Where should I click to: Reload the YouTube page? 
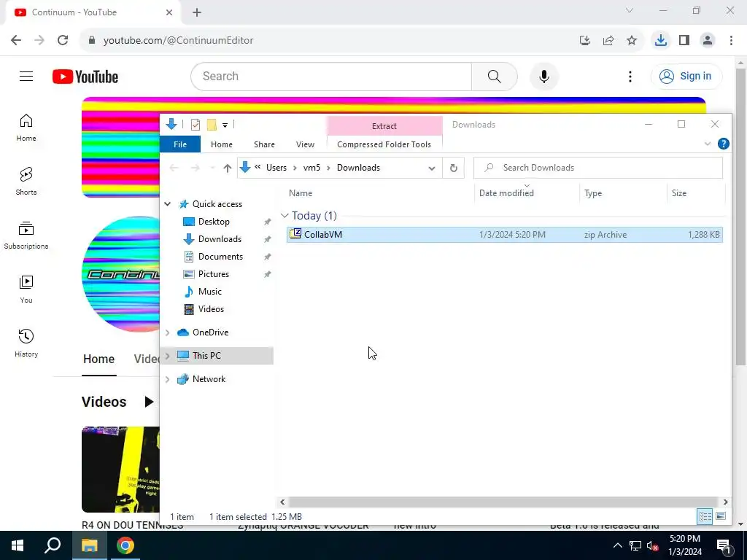63,41
